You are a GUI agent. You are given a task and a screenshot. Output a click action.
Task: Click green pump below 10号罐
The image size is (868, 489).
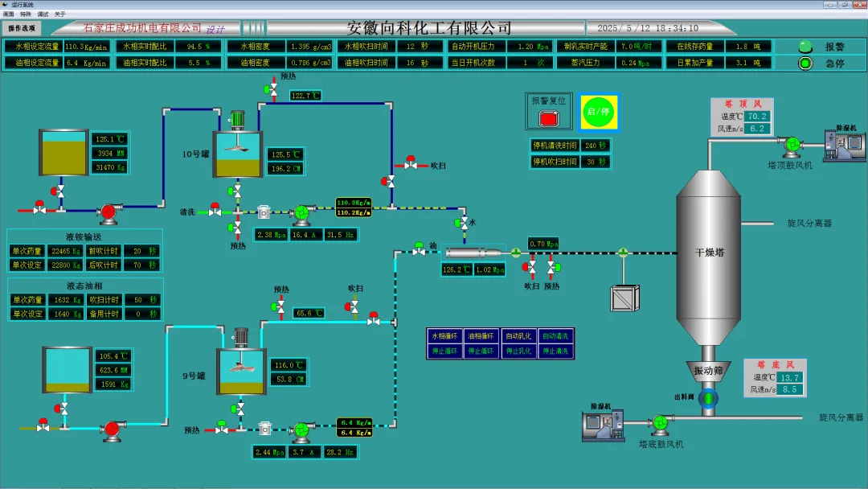tap(301, 214)
